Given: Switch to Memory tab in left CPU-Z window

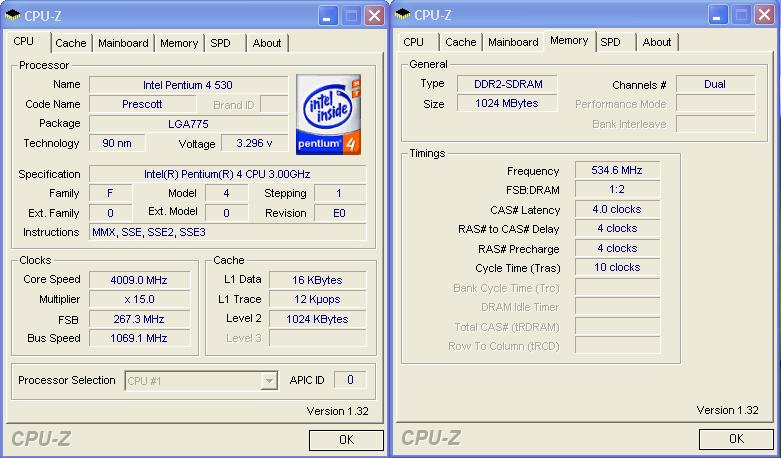Looking at the screenshot, I should click(x=179, y=43).
